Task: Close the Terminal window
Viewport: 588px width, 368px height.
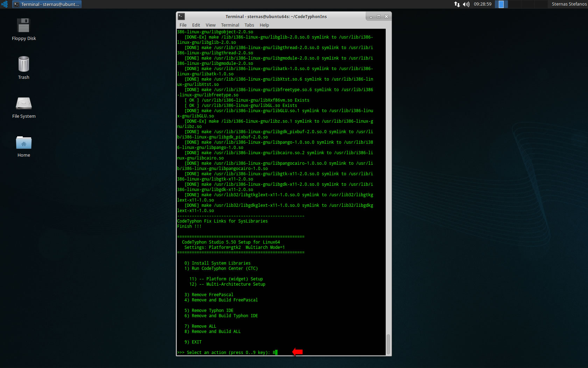Action: coord(386,16)
